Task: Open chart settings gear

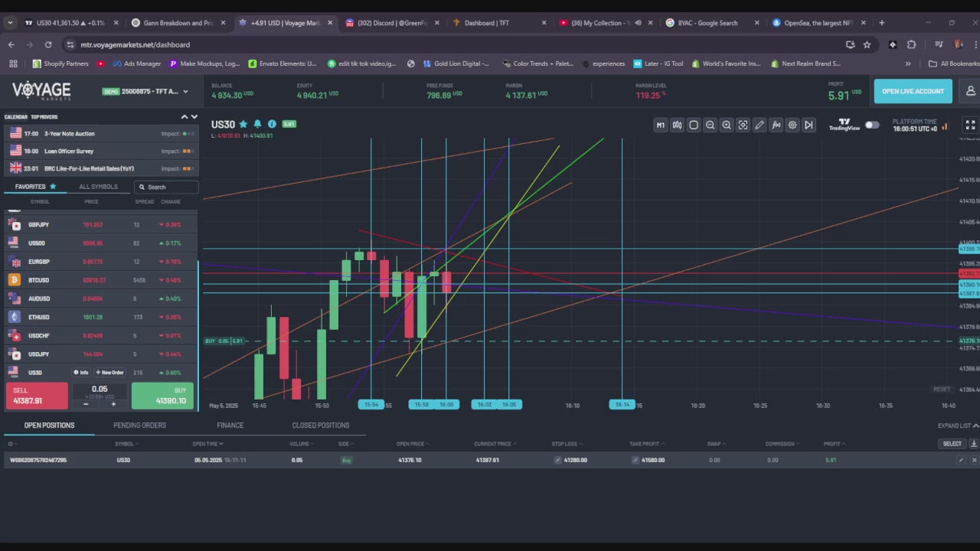Action: [x=792, y=125]
